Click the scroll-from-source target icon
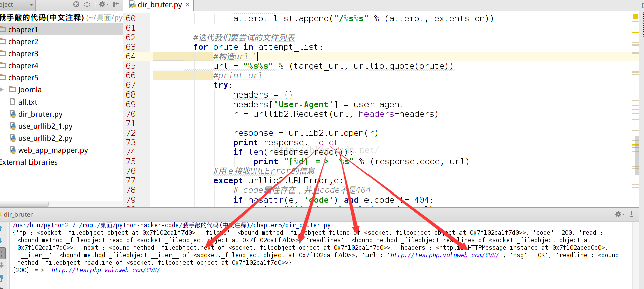 point(76,4)
